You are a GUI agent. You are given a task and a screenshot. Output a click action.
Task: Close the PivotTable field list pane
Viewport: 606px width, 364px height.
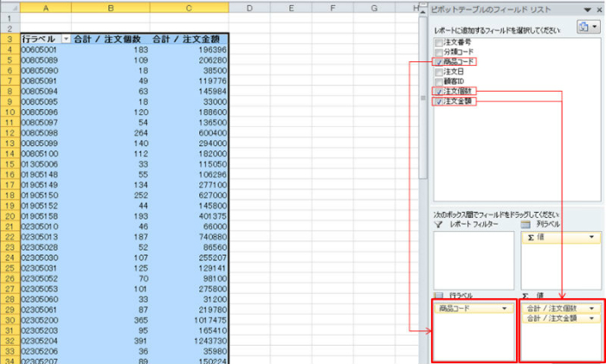click(x=597, y=9)
